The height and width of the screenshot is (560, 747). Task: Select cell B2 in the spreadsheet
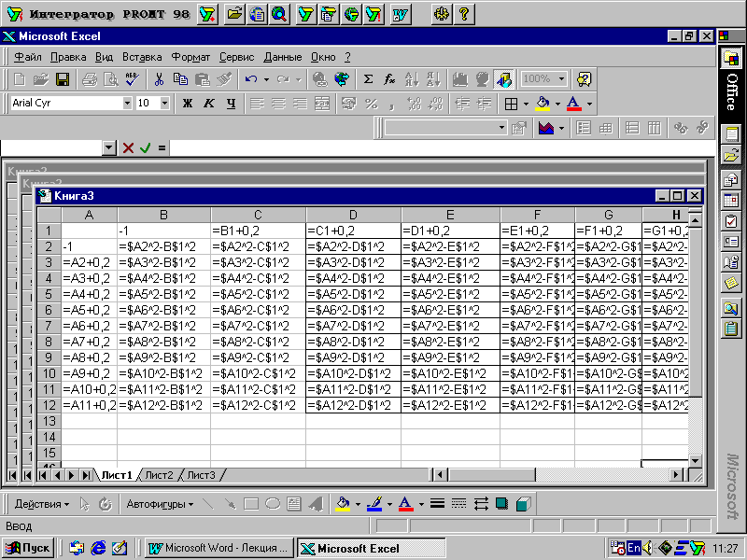pos(163,246)
